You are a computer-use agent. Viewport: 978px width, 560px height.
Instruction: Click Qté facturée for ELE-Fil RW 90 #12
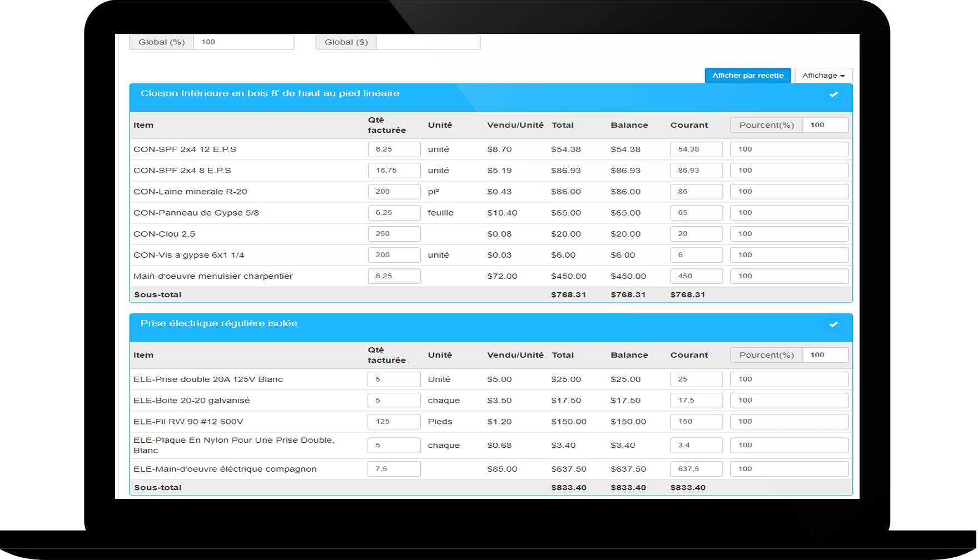point(394,422)
